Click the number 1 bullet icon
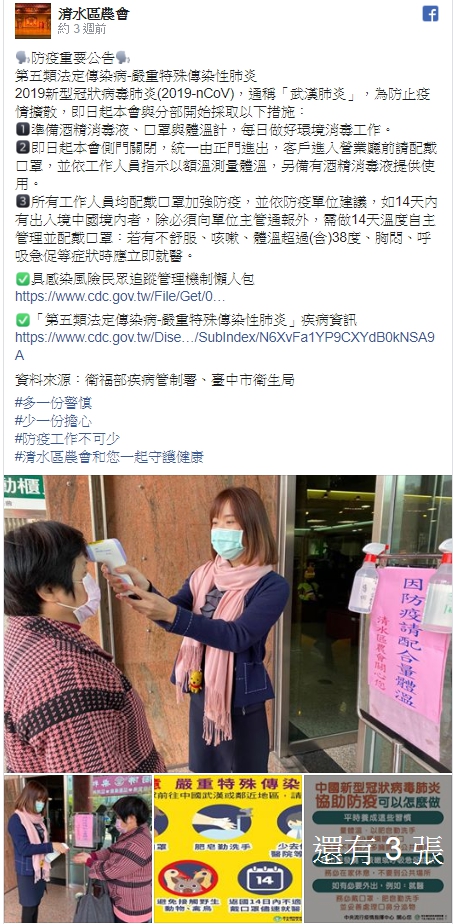 tap(22, 129)
